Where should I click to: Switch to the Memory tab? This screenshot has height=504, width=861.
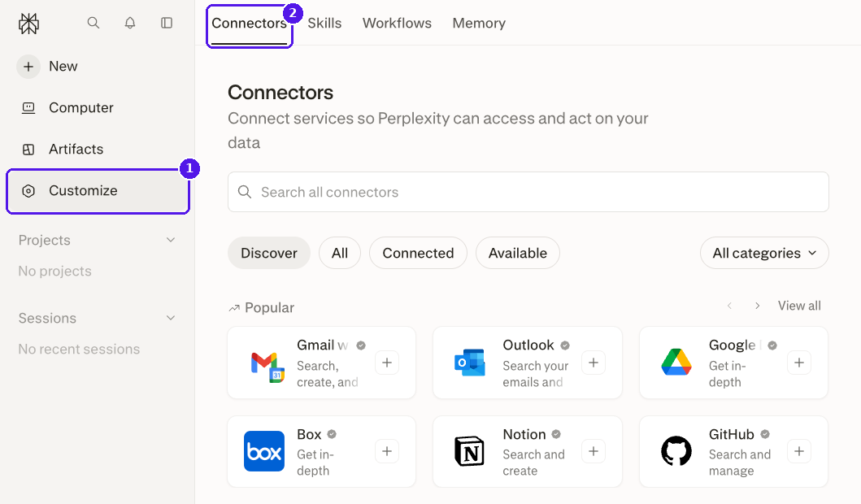[x=479, y=23]
